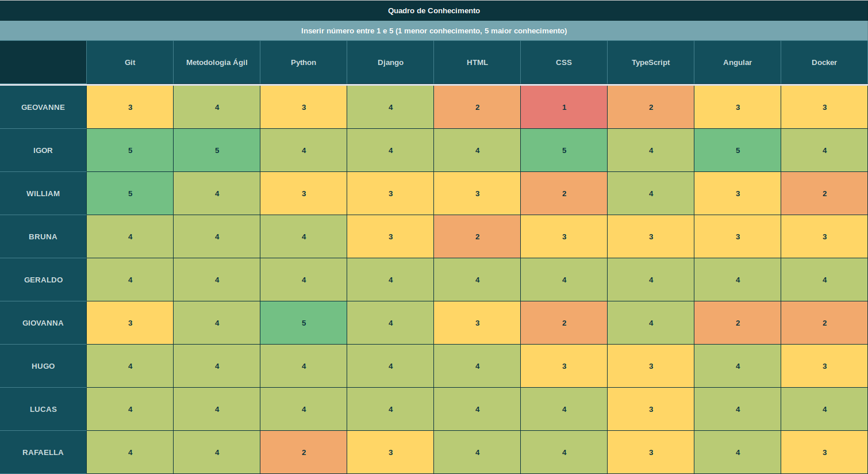
Task: Select Rafaella's Django score cell
Action: [x=390, y=452]
